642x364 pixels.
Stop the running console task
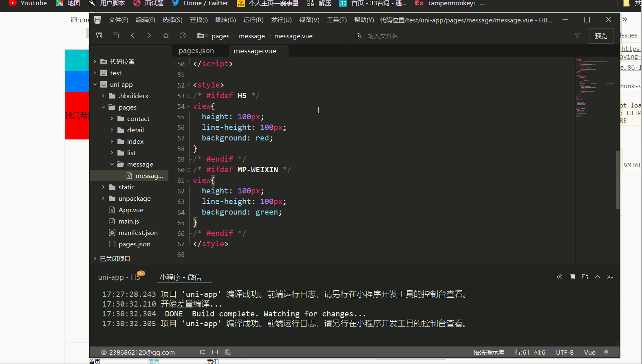click(x=572, y=277)
